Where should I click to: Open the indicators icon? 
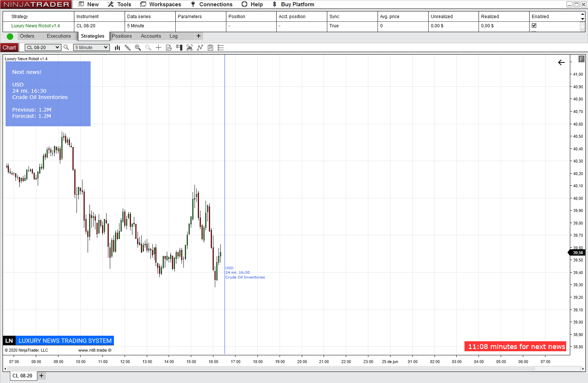[x=200, y=48]
